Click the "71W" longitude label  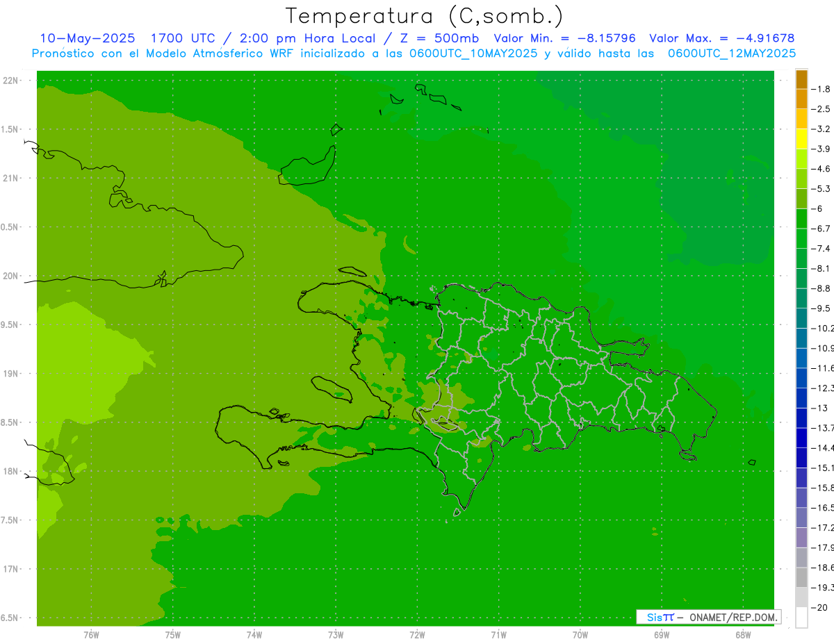click(x=498, y=635)
